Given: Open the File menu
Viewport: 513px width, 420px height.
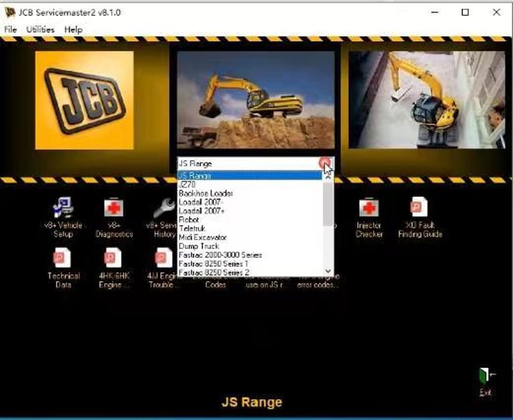Looking at the screenshot, I should pyautogui.click(x=11, y=29).
